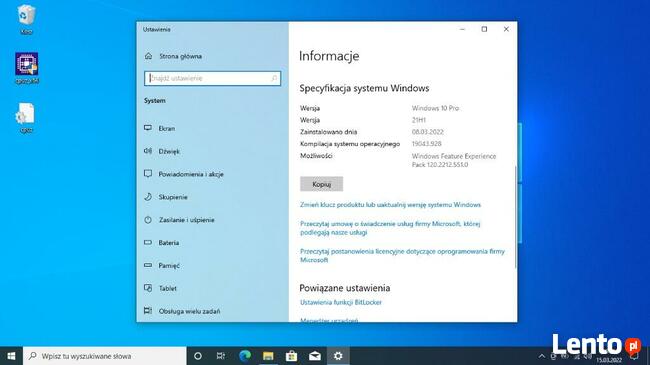Select OS build value 19043.928

pyautogui.click(x=426, y=144)
